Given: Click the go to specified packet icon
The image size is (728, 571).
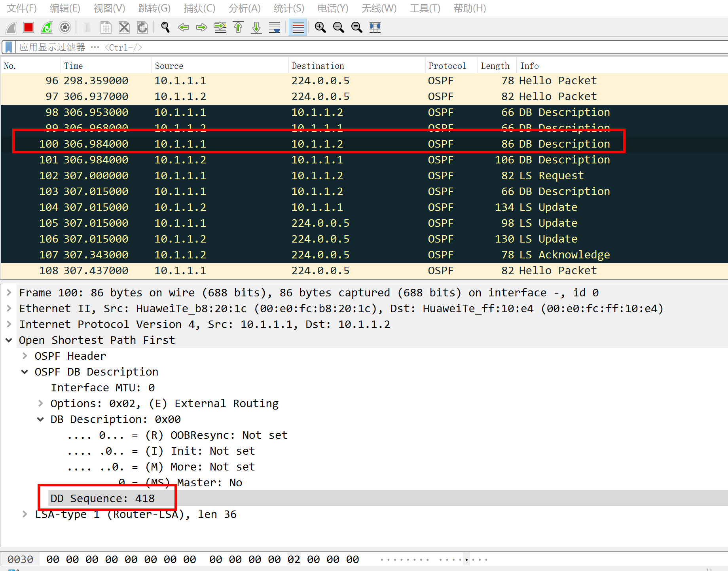Looking at the screenshot, I should (x=220, y=27).
